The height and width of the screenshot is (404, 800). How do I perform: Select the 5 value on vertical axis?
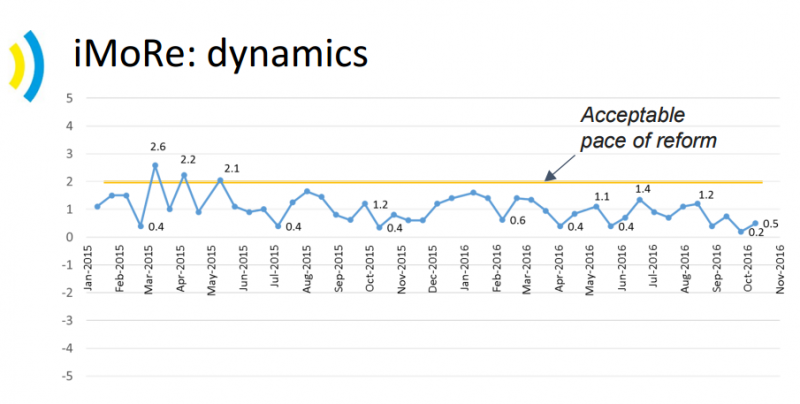[x=69, y=98]
